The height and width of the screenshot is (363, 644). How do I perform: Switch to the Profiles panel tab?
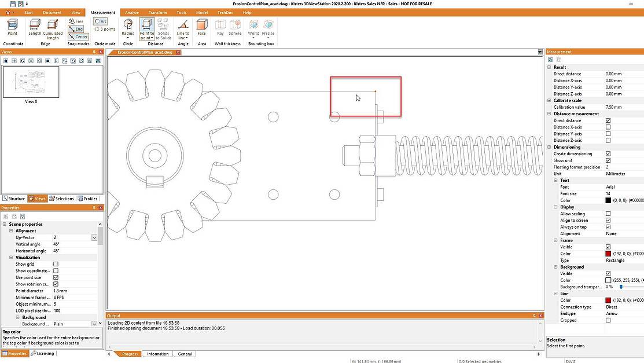(88, 199)
